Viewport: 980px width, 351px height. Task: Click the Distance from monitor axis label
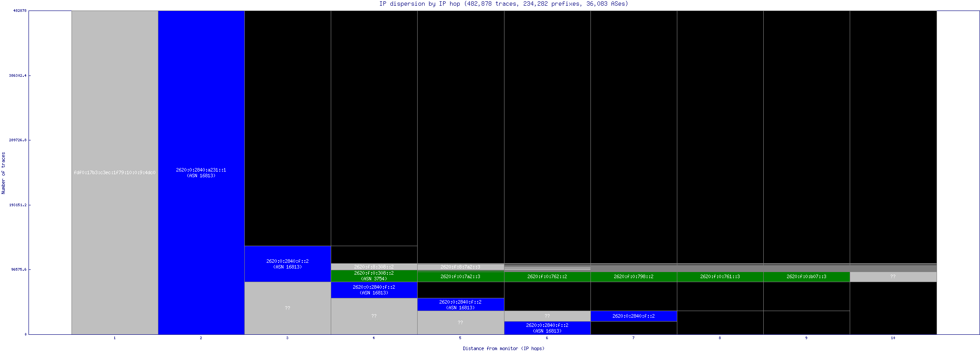pyautogui.click(x=503, y=348)
